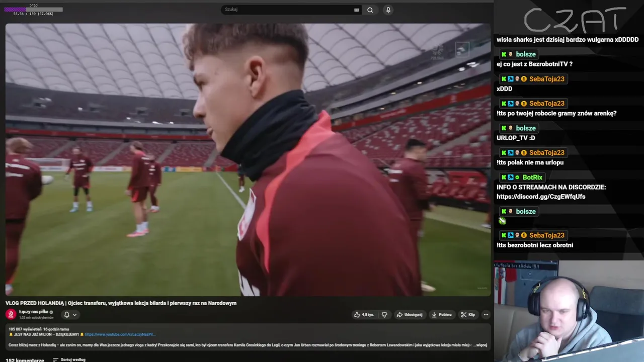Viewport: 644px width, 362px height.
Task: Click chat message 'URLOP_TV :D'
Action: point(516,138)
